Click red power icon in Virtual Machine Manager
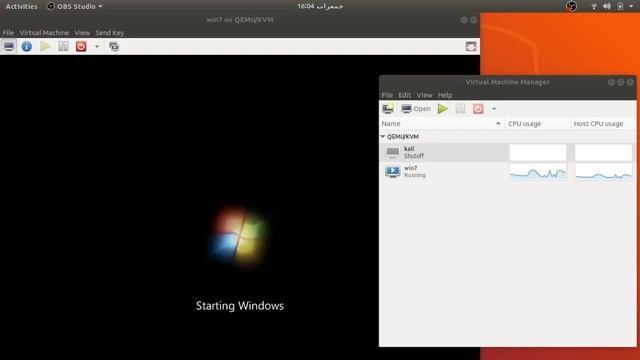 (478, 109)
